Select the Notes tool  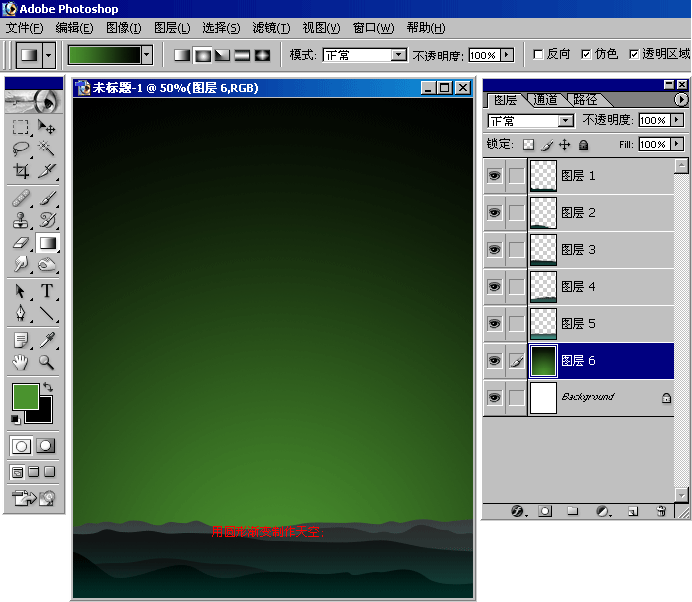[20, 340]
